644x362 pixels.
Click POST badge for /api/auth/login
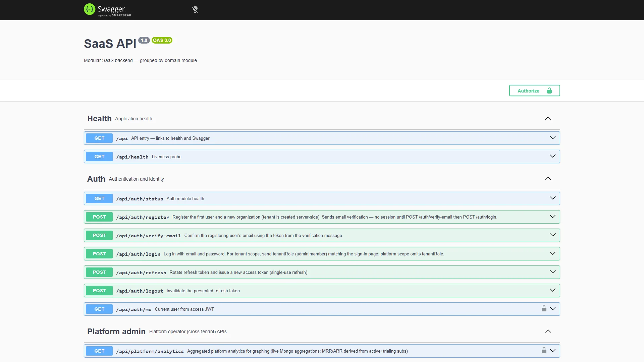pos(99,254)
